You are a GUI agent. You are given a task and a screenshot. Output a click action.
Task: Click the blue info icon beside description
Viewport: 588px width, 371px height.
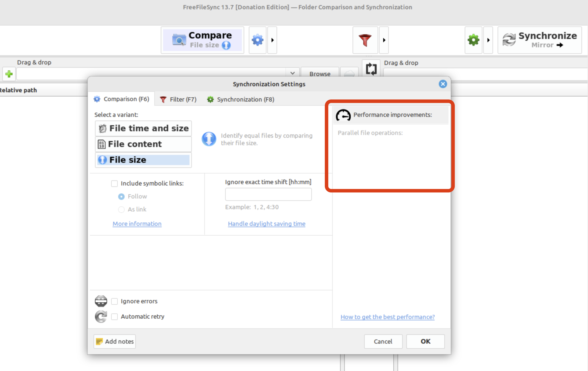[x=209, y=139]
